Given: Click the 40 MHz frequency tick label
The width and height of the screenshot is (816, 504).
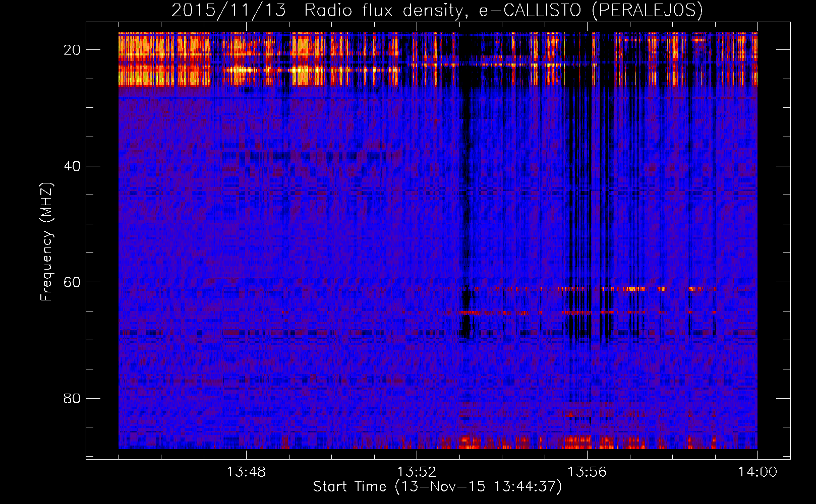Looking at the screenshot, I should click(73, 166).
